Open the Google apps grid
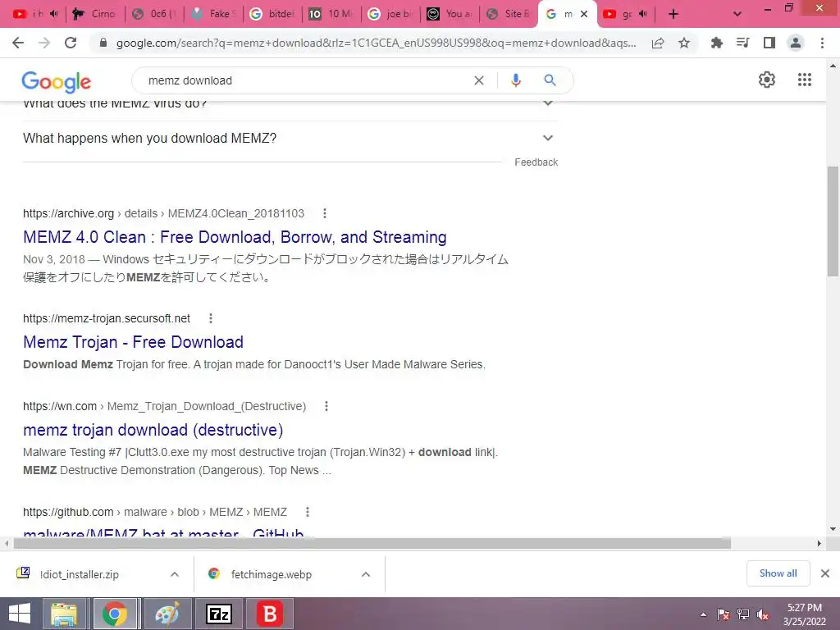This screenshot has width=840, height=630. coord(804,80)
